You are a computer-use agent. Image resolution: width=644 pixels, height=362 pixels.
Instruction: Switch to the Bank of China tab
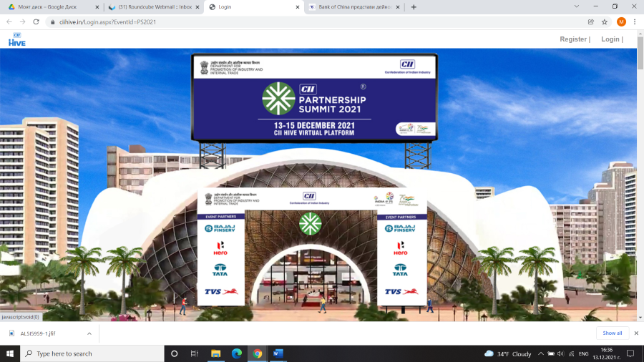pos(354,7)
